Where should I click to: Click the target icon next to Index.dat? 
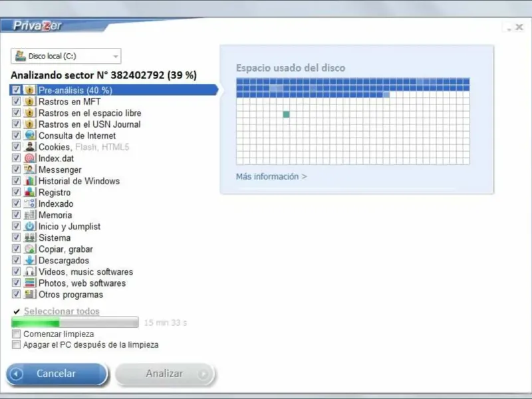pos(29,158)
